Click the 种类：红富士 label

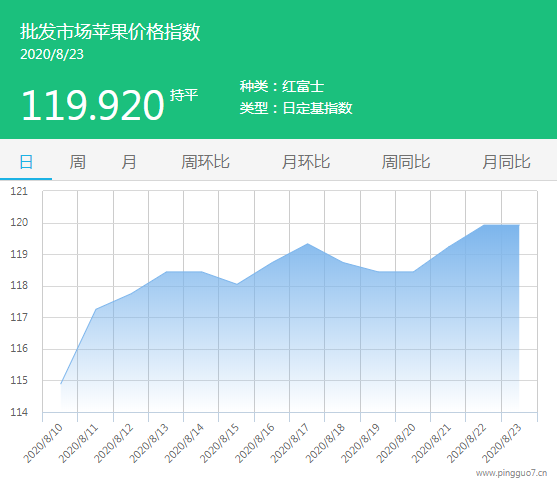[282, 86]
